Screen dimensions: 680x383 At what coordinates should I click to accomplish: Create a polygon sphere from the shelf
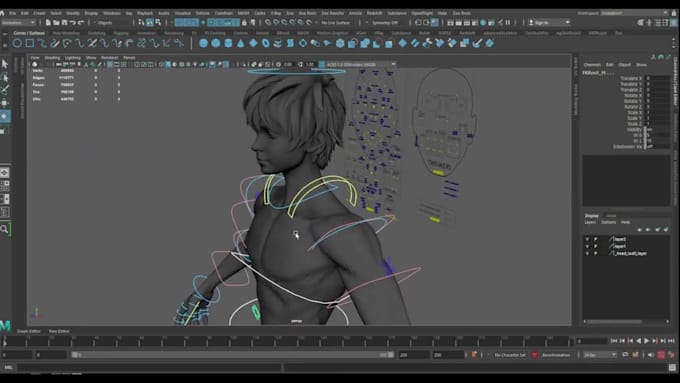[x=203, y=43]
